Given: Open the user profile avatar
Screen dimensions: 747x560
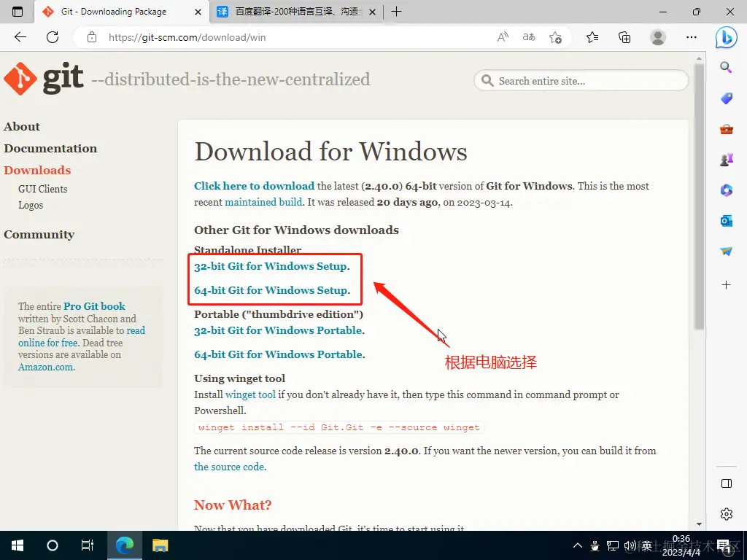Looking at the screenshot, I should pyautogui.click(x=658, y=37).
